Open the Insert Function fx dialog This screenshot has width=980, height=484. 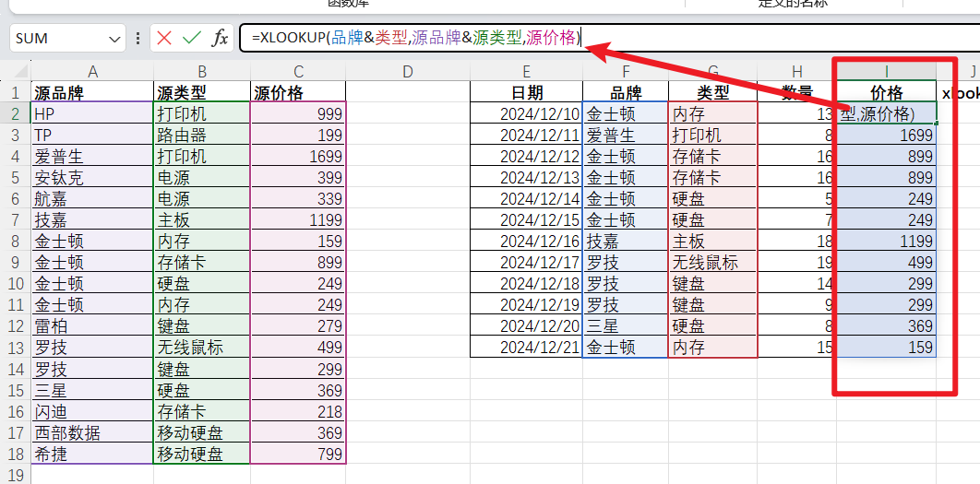(220, 38)
